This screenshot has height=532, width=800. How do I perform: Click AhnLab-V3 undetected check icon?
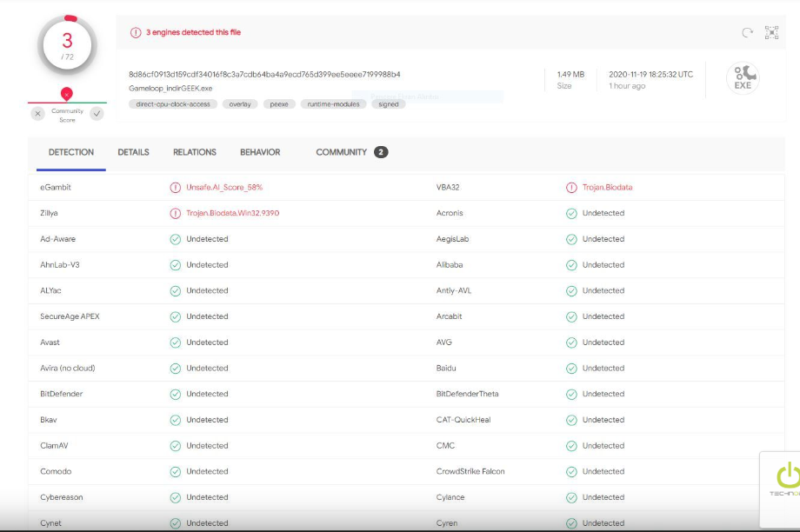pyautogui.click(x=175, y=265)
